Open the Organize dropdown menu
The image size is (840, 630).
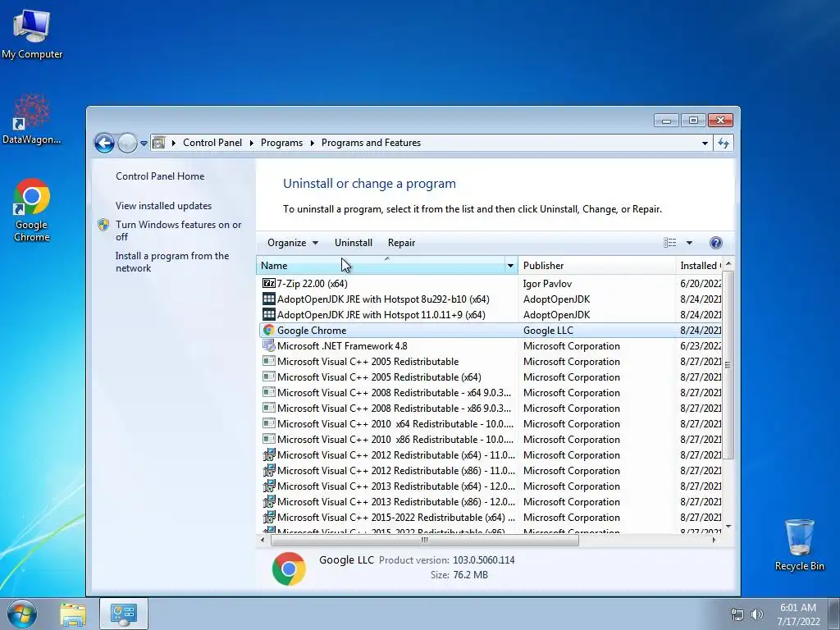coord(293,243)
